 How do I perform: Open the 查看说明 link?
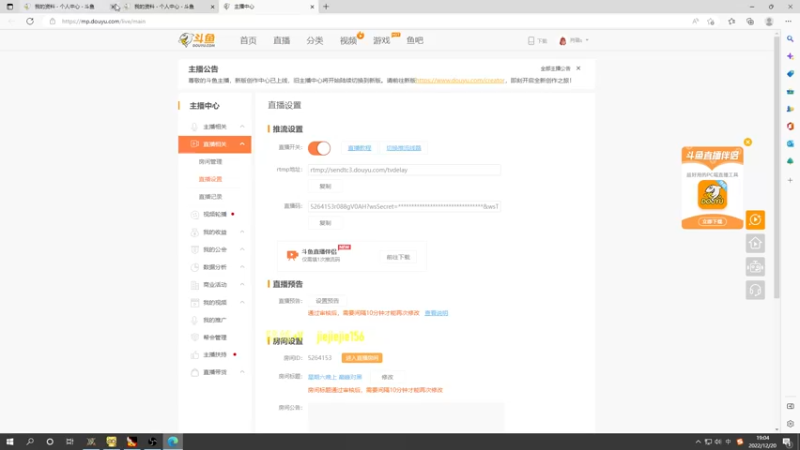click(436, 313)
